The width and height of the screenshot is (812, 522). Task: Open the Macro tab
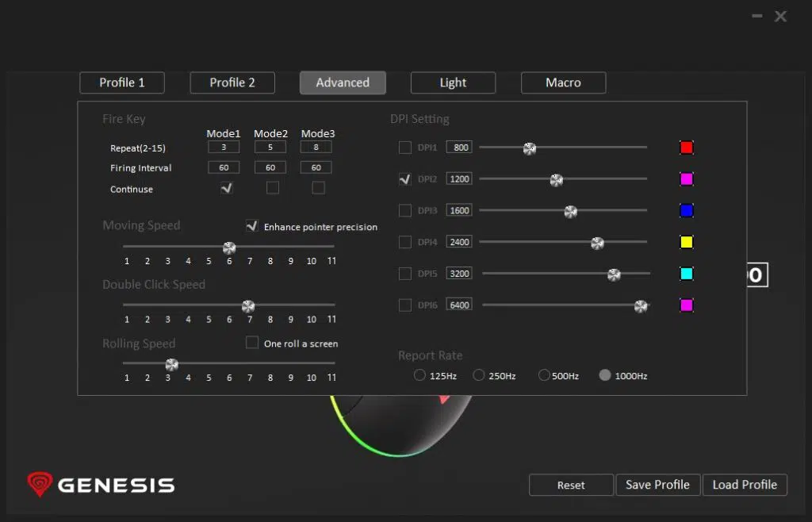point(563,83)
